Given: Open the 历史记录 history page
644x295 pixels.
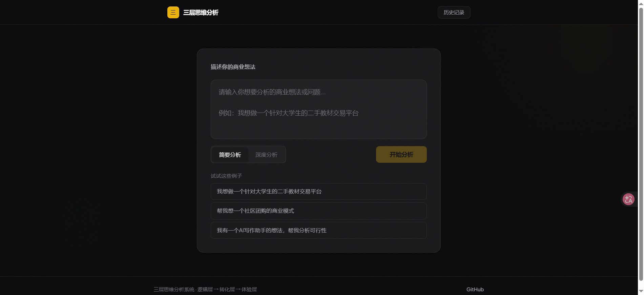Looking at the screenshot, I should (454, 13).
